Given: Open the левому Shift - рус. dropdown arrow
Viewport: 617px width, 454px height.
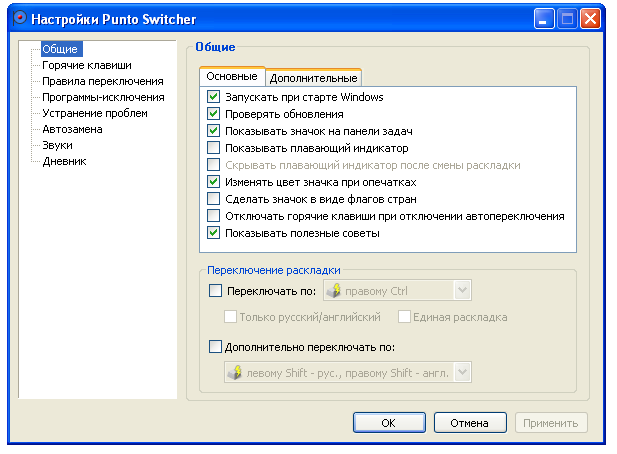Looking at the screenshot, I should click(x=462, y=372).
